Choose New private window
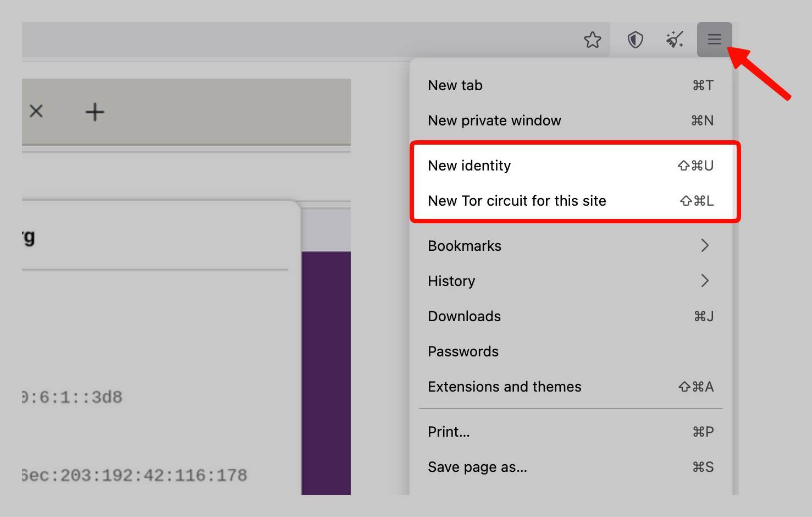The width and height of the screenshot is (812, 517). pos(494,120)
